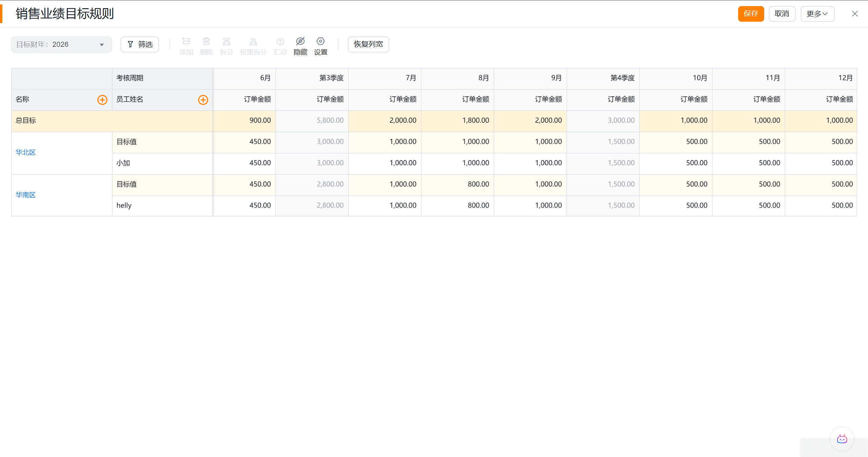Open the 筛选 filter button

point(140,44)
